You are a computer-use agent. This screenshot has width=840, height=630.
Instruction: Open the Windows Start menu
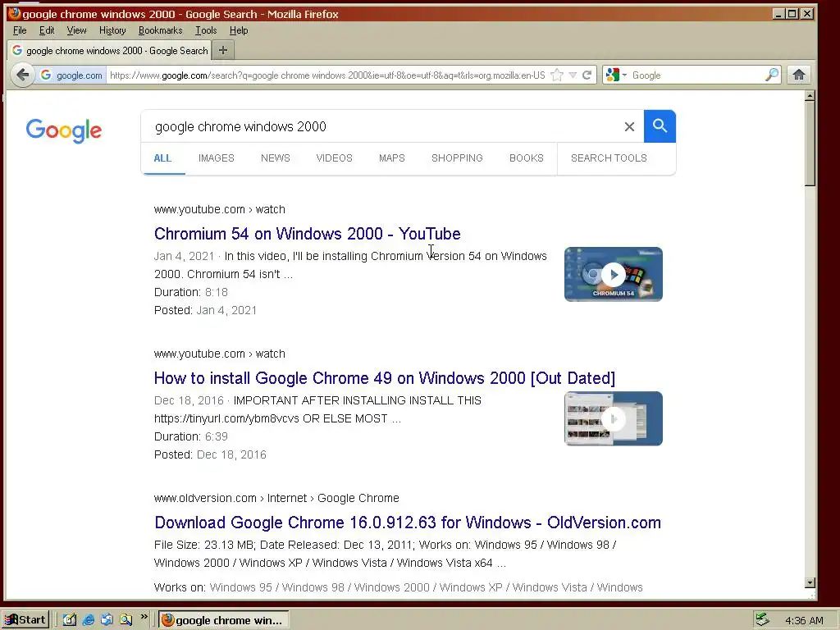tap(25, 620)
